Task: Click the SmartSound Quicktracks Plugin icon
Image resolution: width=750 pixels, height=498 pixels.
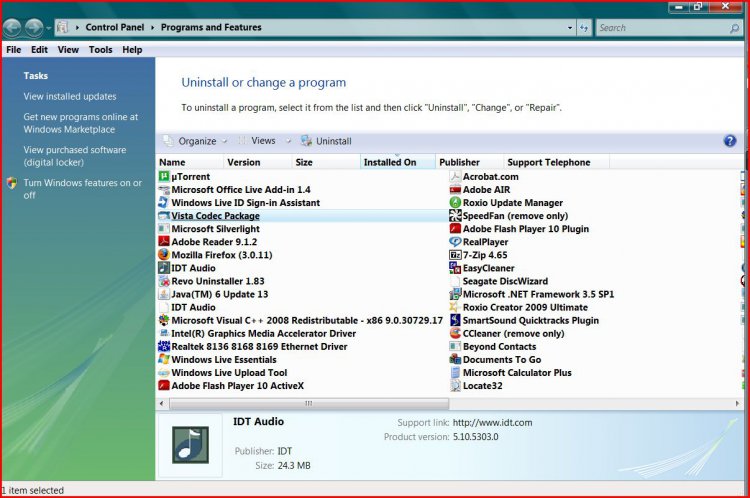Action: pyautogui.click(x=455, y=320)
